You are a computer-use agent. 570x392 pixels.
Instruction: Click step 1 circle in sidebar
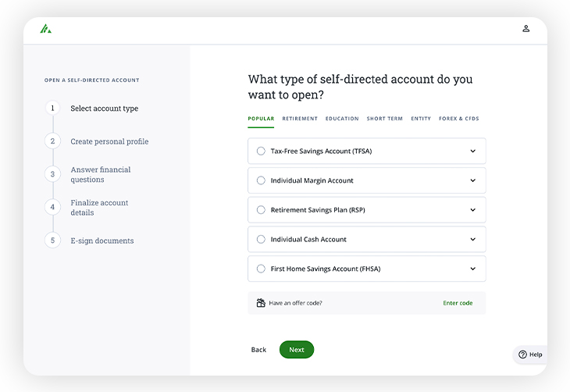(x=53, y=109)
